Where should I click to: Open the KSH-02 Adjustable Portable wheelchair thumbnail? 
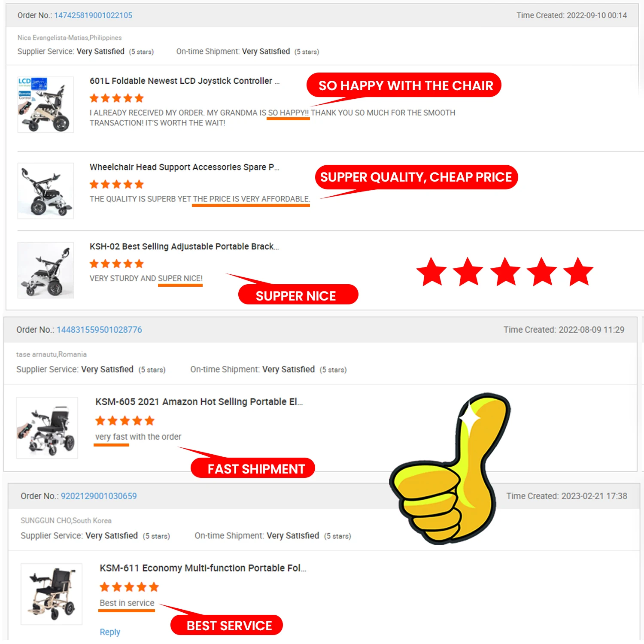pos(46,270)
